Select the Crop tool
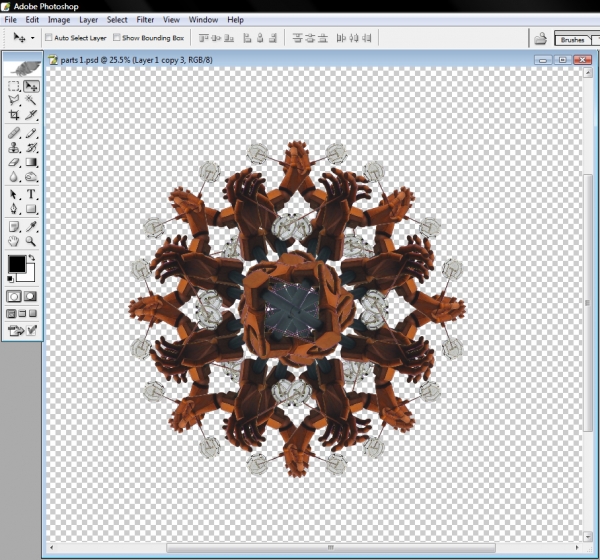Screen dimensions: 600x560 point(14,114)
